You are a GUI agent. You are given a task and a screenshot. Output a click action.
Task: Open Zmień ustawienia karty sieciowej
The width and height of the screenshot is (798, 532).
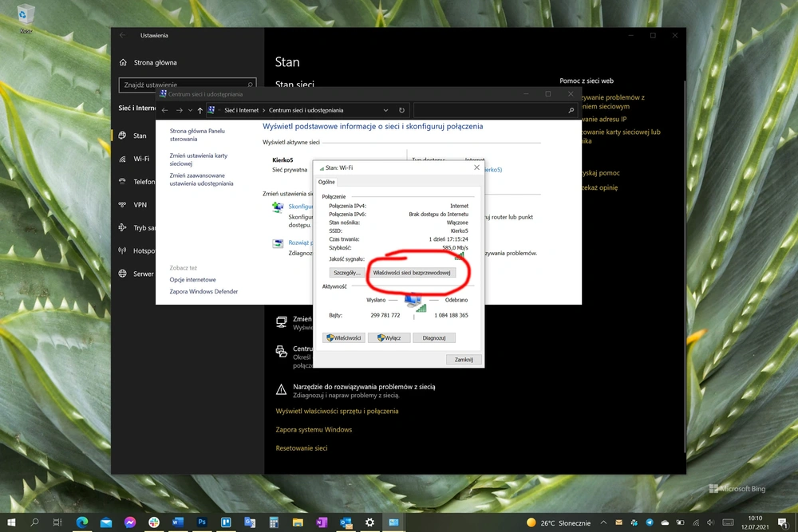(x=199, y=160)
